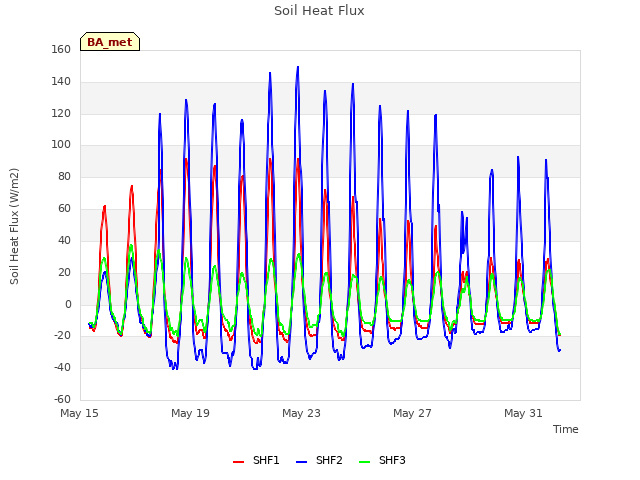Click the -20 y-axis tick label

point(62,336)
